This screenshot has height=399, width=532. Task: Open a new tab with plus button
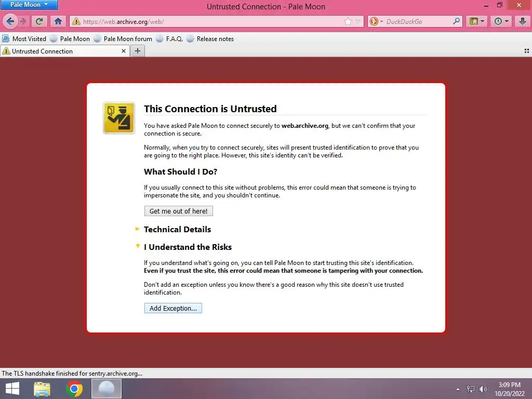click(x=137, y=51)
